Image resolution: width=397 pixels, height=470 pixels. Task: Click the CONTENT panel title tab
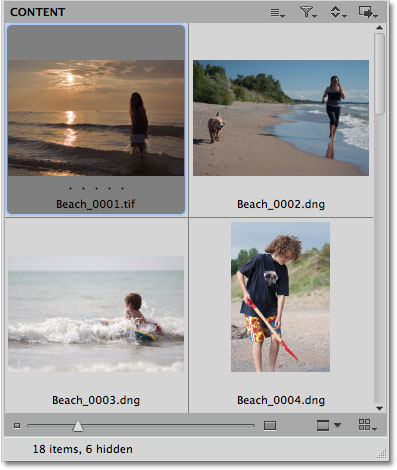37,12
